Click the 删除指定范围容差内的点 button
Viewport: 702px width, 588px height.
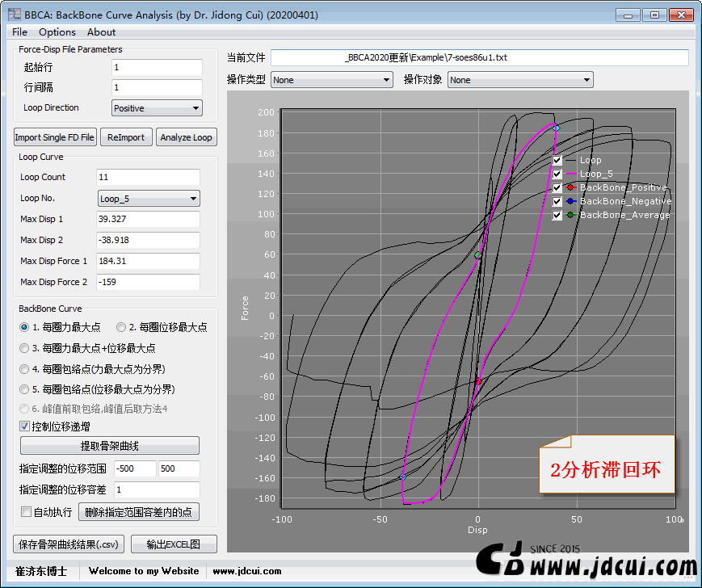click(139, 512)
